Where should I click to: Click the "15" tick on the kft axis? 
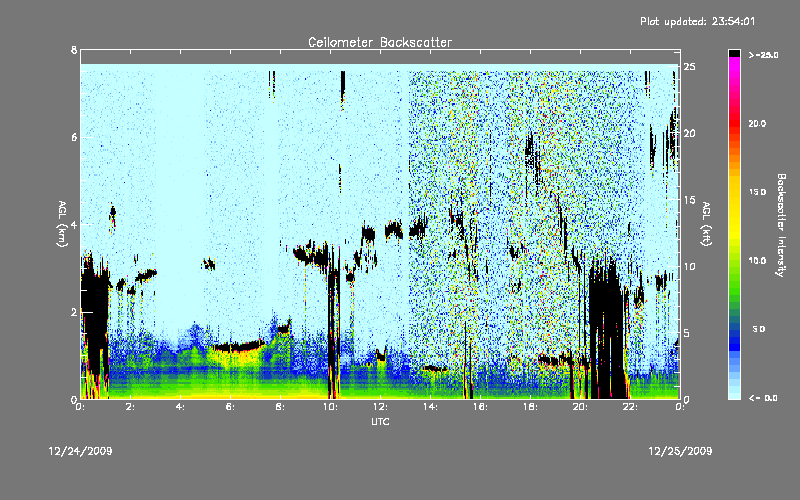[x=689, y=200]
